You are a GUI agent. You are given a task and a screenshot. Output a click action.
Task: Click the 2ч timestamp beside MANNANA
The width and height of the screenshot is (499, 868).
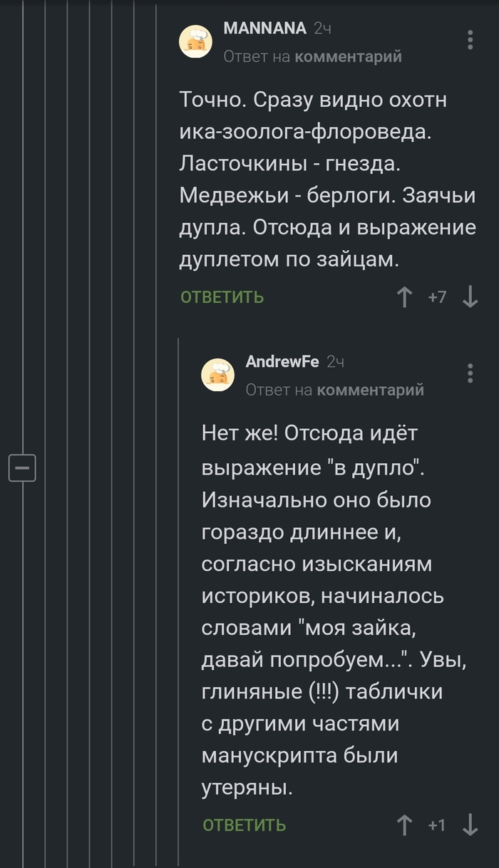click(322, 29)
